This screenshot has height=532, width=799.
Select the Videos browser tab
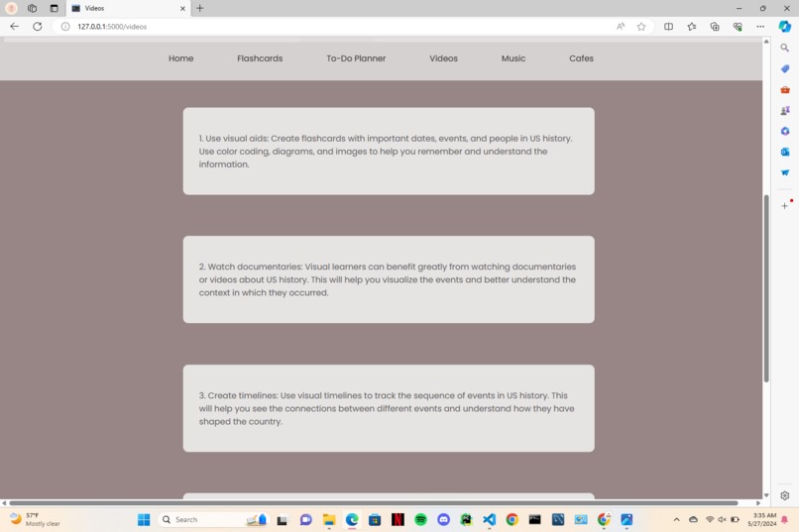tap(128, 8)
